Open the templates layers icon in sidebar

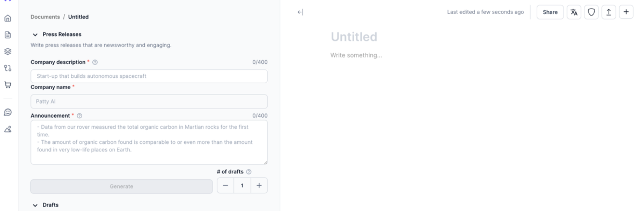point(8,52)
